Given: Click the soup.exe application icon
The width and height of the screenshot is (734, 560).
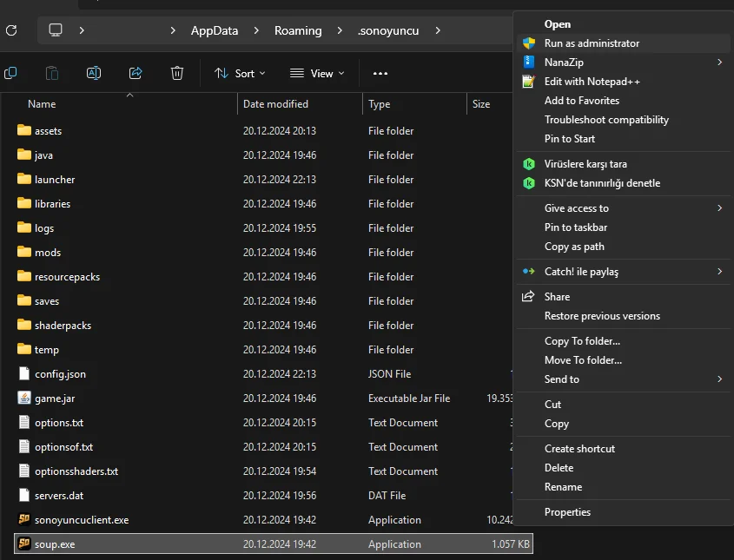Looking at the screenshot, I should (23, 544).
